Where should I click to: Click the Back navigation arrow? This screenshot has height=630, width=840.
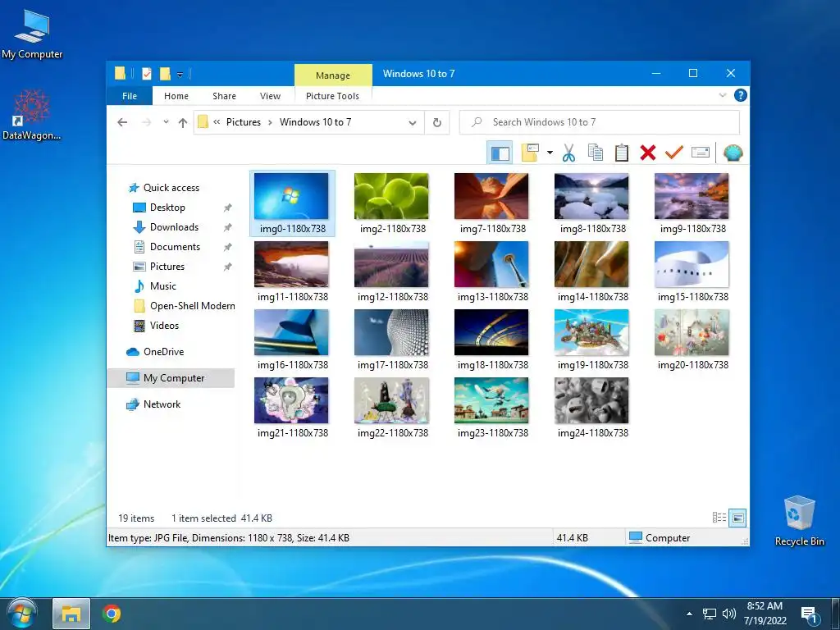click(x=122, y=123)
